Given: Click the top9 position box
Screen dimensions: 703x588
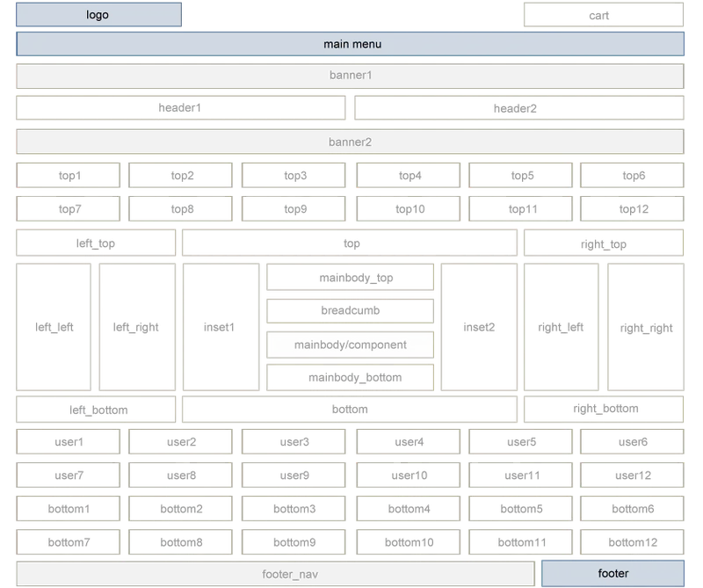Looking at the screenshot, I should (x=294, y=208).
